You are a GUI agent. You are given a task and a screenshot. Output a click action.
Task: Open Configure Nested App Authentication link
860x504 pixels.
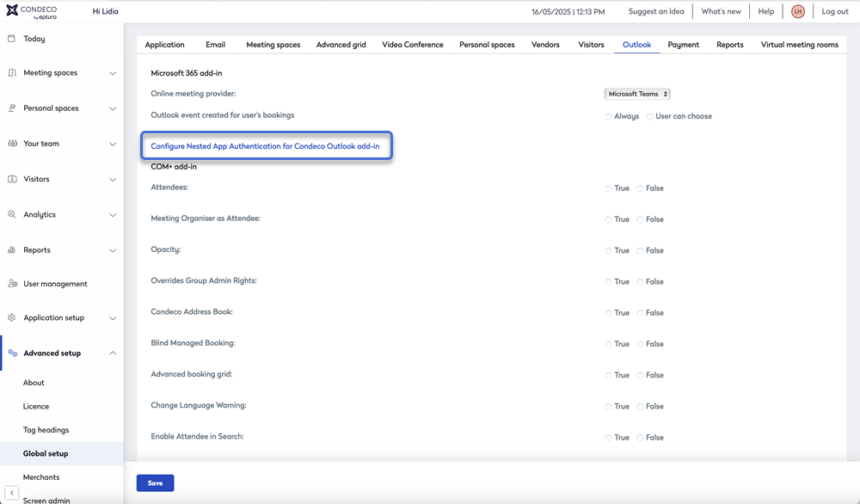click(265, 146)
